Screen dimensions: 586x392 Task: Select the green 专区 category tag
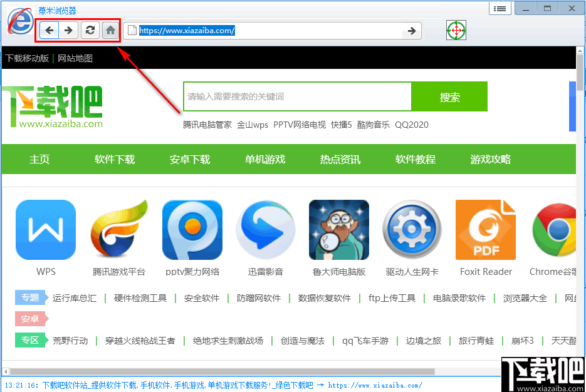point(31,340)
